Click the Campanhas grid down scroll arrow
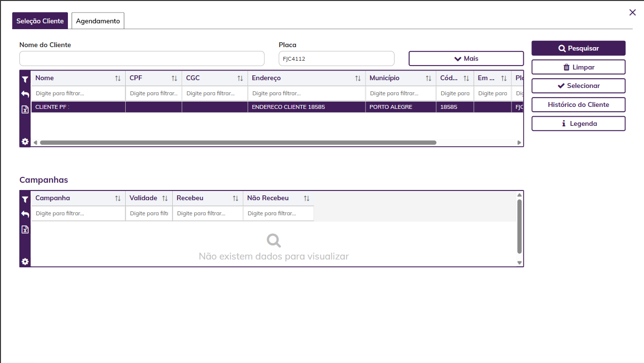The image size is (644, 363). 519,263
